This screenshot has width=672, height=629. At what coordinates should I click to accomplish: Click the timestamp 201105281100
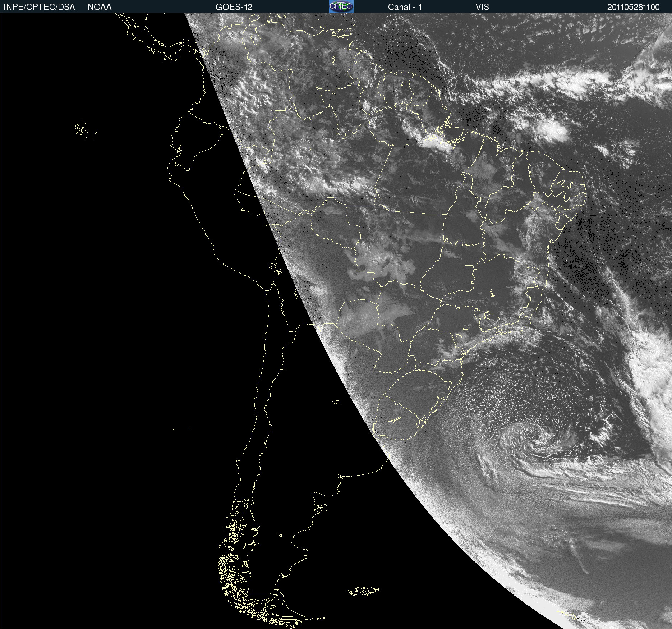pyautogui.click(x=634, y=7)
